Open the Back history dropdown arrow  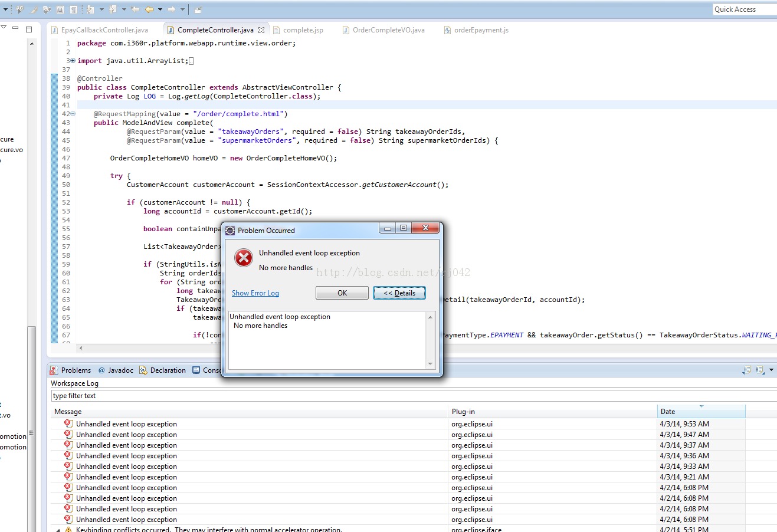(160, 9)
